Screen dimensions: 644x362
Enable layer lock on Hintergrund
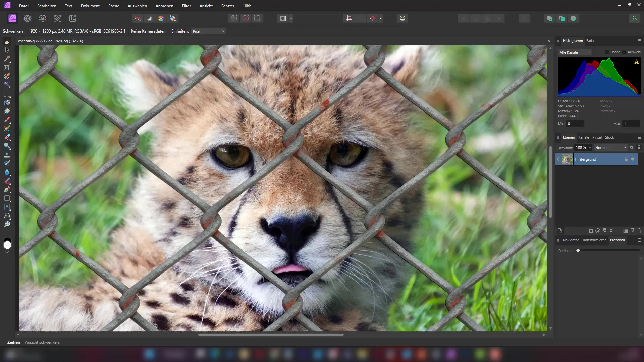point(627,159)
